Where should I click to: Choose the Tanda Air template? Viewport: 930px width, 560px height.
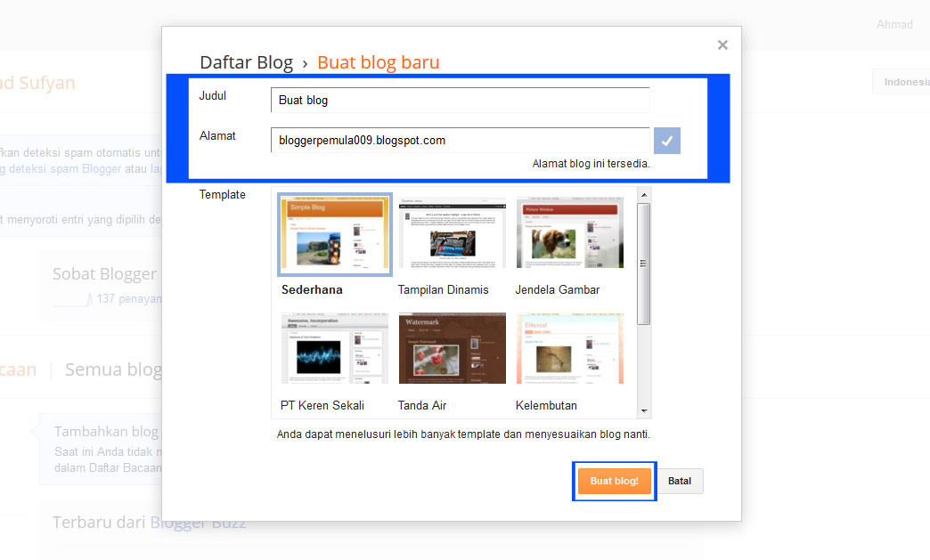[x=452, y=348]
